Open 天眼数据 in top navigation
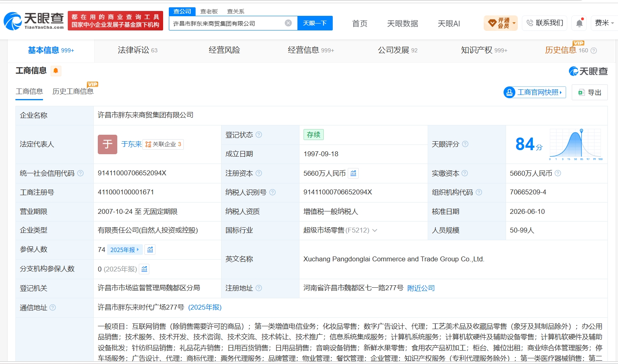The width and height of the screenshot is (618, 364). pyautogui.click(x=403, y=24)
